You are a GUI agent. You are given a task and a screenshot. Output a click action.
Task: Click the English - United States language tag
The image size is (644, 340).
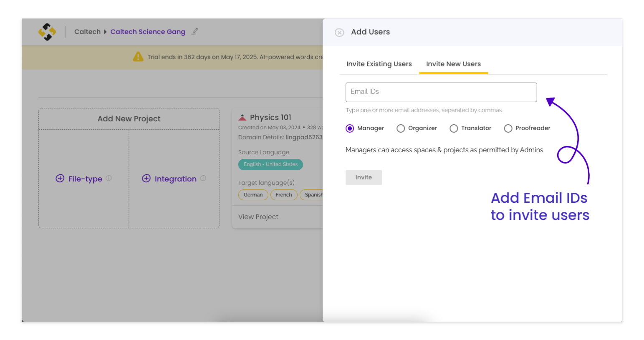coord(270,164)
